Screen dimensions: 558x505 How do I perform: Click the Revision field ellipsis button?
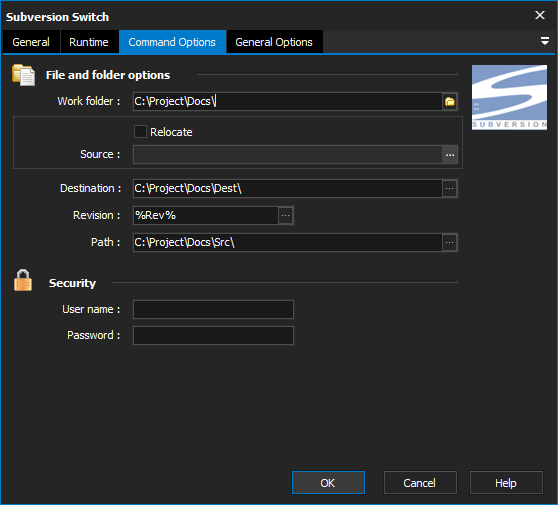tap(286, 216)
